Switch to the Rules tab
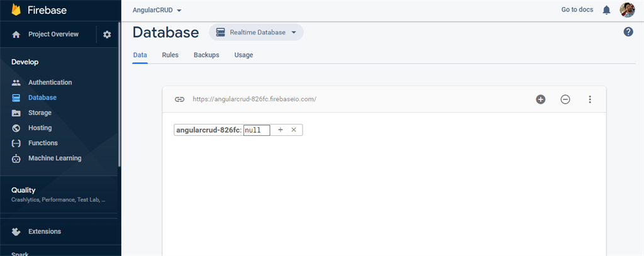 coord(170,55)
